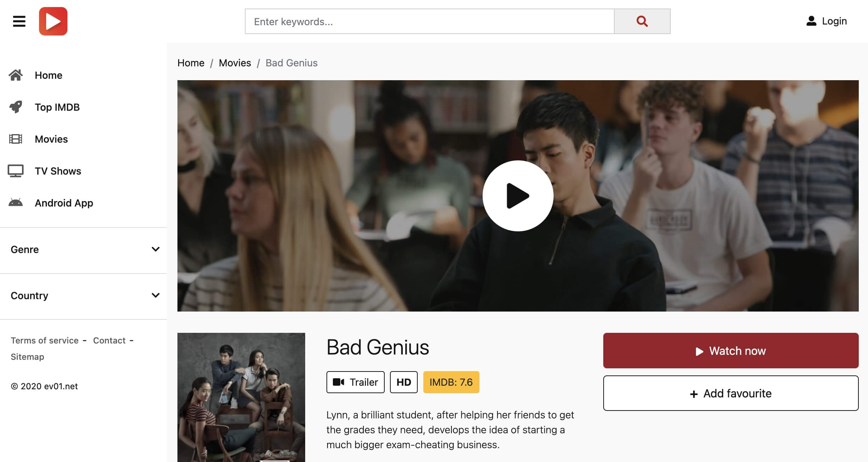This screenshot has width=868, height=462.
Task: Click the user profile icon beside Login
Action: click(x=811, y=21)
